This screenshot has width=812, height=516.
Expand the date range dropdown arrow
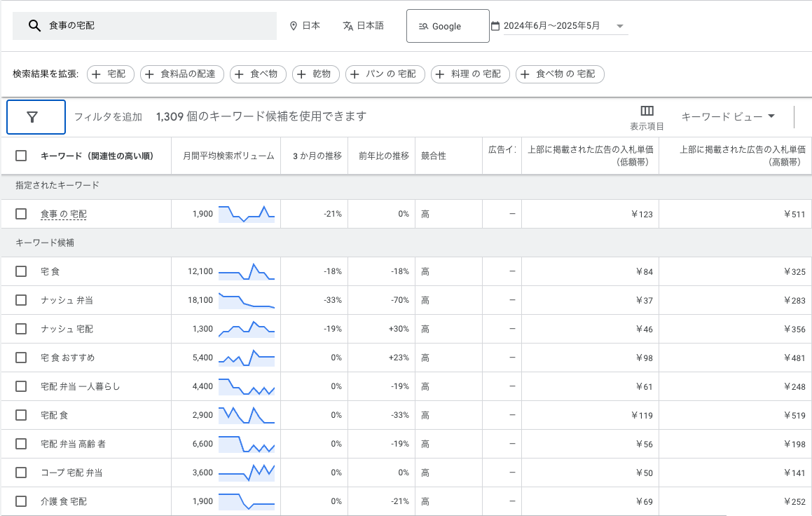(x=619, y=27)
